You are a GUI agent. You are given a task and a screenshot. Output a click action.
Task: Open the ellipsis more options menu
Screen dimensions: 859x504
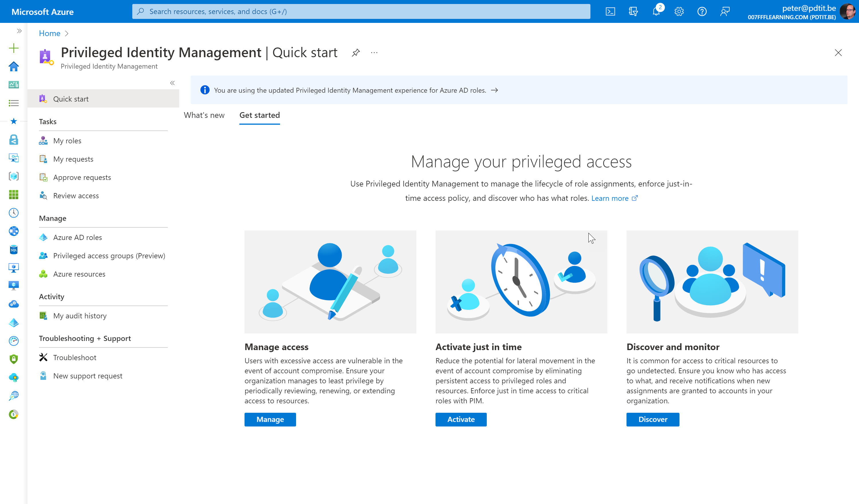[374, 52]
